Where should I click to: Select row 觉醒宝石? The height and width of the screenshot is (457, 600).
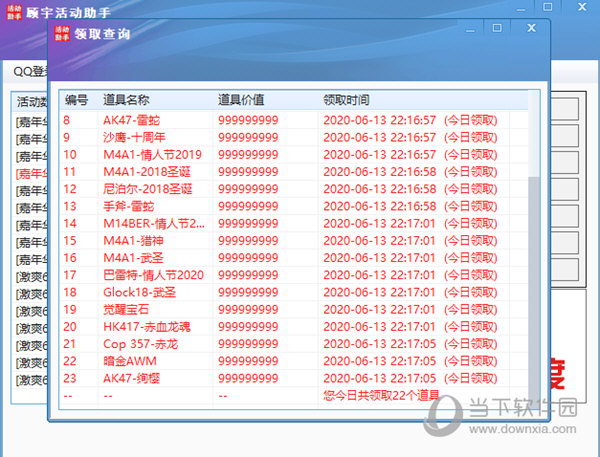pos(294,310)
